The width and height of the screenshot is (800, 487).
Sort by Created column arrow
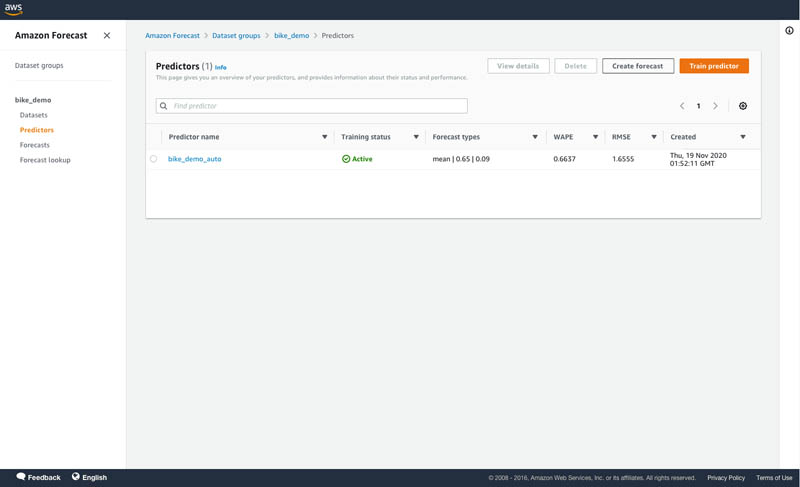(743, 137)
